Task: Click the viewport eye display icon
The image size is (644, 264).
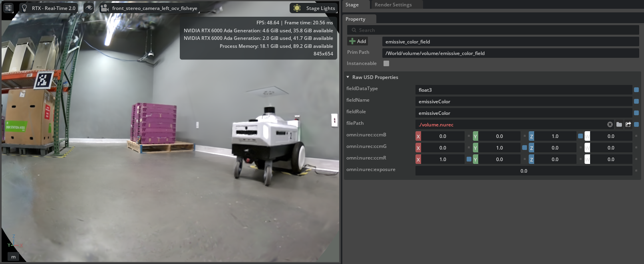Action: pyautogui.click(x=89, y=8)
